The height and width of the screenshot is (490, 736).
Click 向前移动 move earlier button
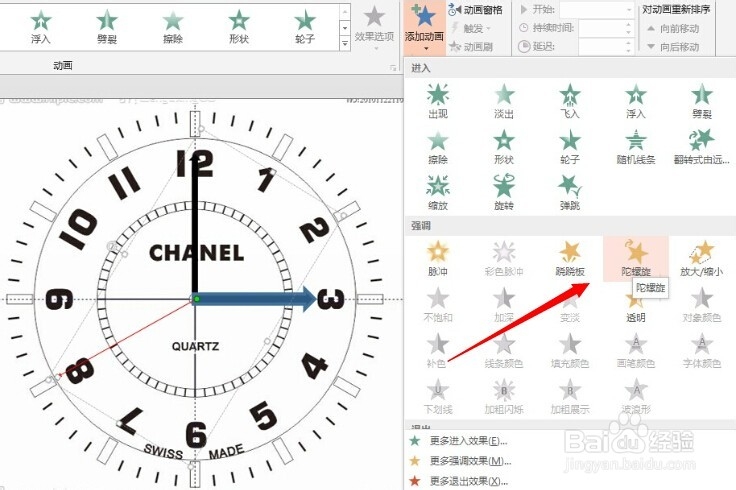674,29
